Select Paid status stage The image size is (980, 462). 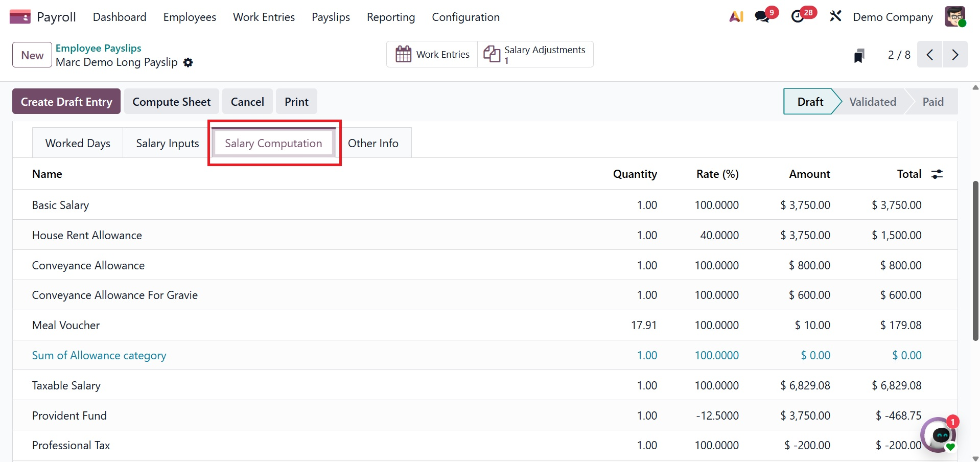click(933, 102)
